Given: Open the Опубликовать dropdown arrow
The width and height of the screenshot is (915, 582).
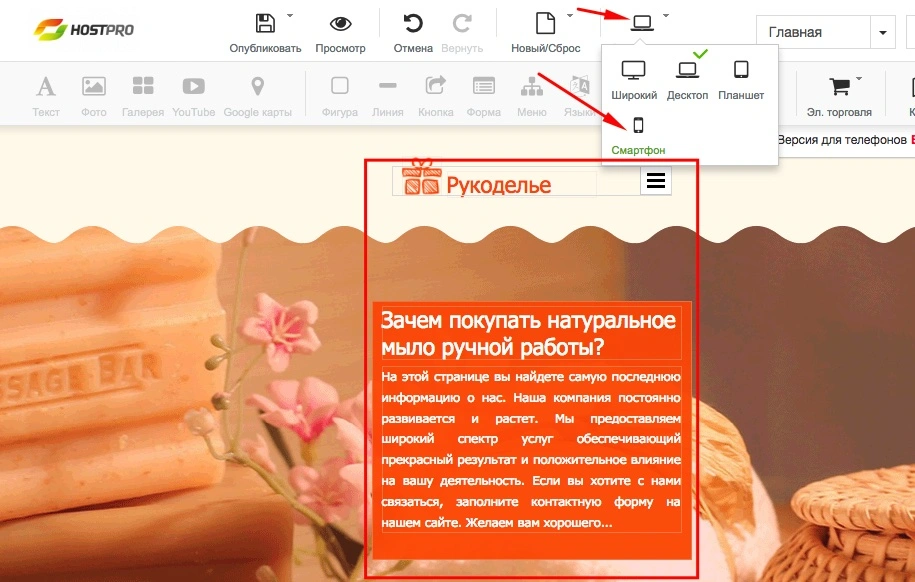Looking at the screenshot, I should [x=290, y=15].
